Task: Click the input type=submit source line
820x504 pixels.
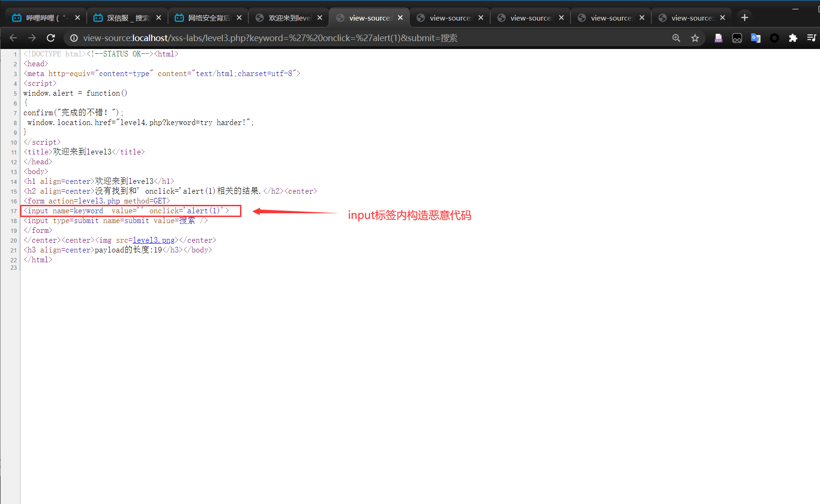Action: pyautogui.click(x=115, y=221)
